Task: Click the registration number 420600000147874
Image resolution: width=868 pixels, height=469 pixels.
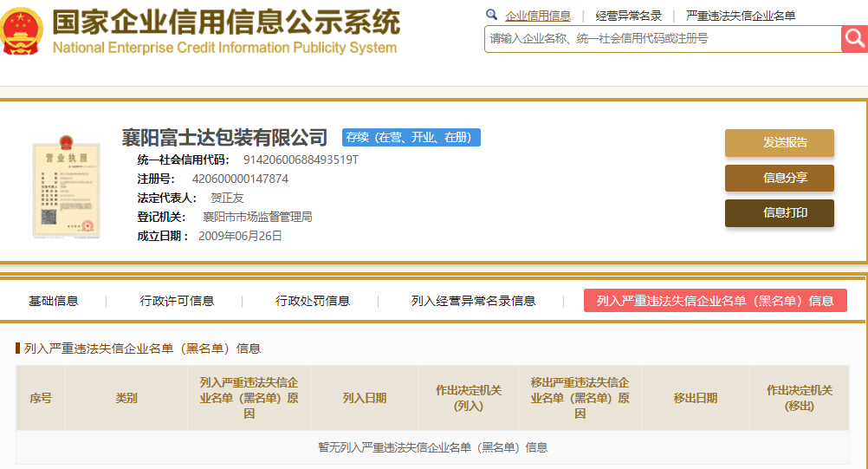Action: [x=240, y=179]
